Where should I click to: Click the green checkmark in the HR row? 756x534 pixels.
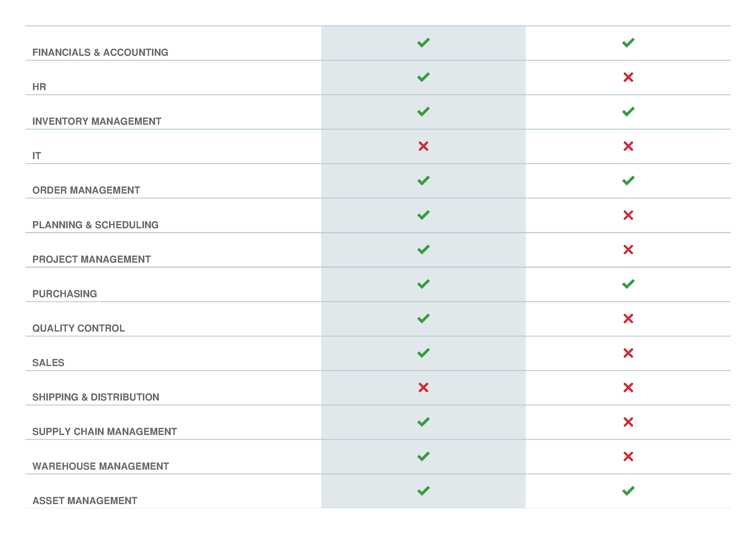click(x=423, y=77)
